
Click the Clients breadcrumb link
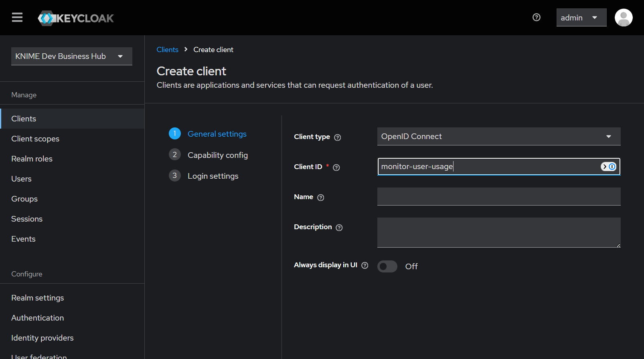coord(167,50)
